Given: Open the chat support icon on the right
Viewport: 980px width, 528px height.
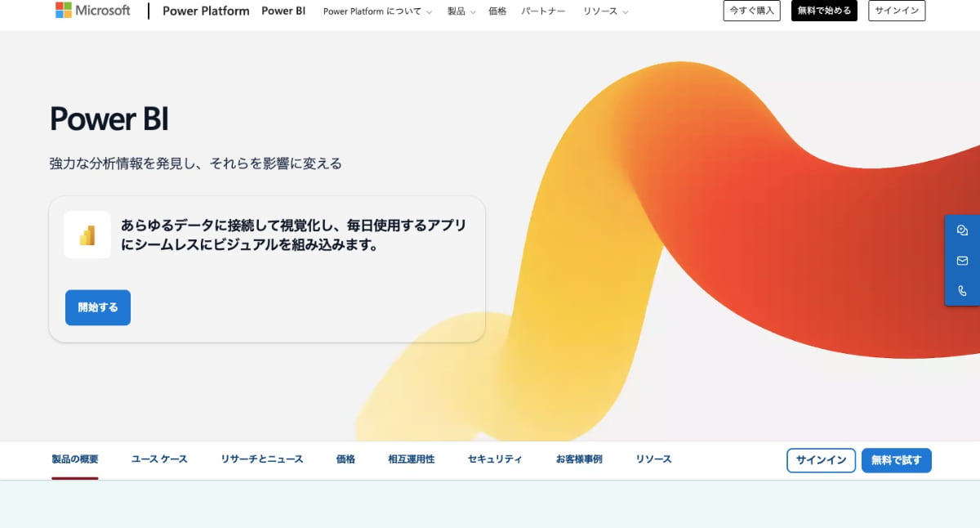Looking at the screenshot, I should (x=962, y=230).
